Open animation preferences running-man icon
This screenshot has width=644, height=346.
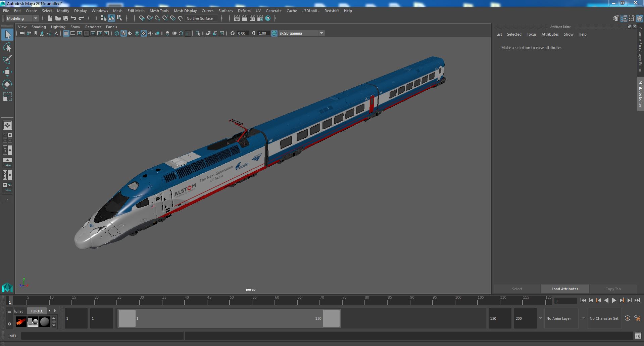[x=637, y=318]
